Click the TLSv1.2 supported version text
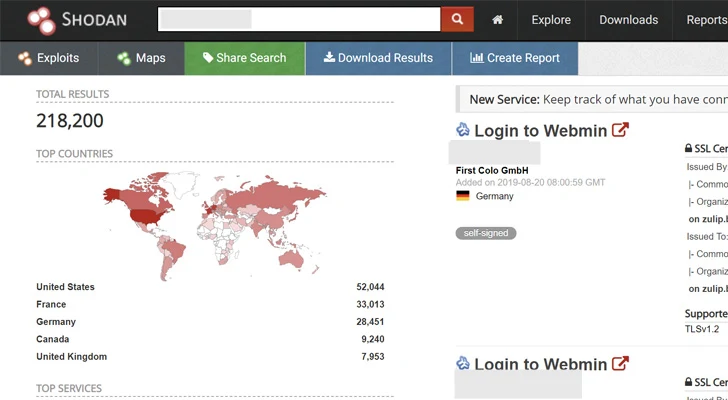The height and width of the screenshot is (400, 728). (x=702, y=329)
